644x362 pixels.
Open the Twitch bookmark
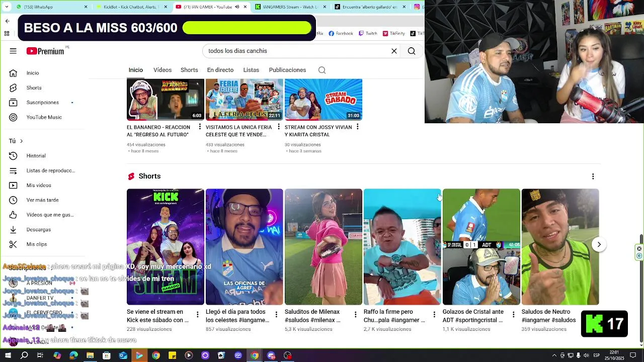pos(368,34)
